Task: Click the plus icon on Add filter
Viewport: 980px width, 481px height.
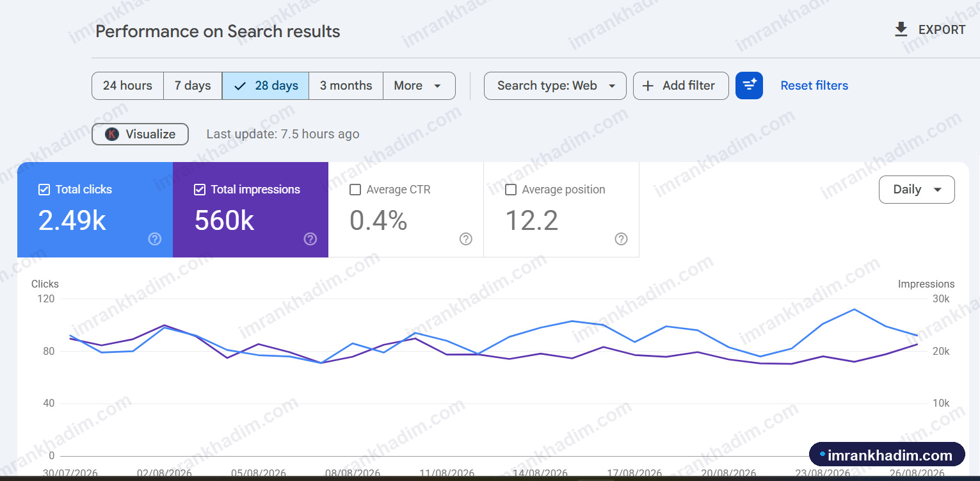Action: click(648, 86)
